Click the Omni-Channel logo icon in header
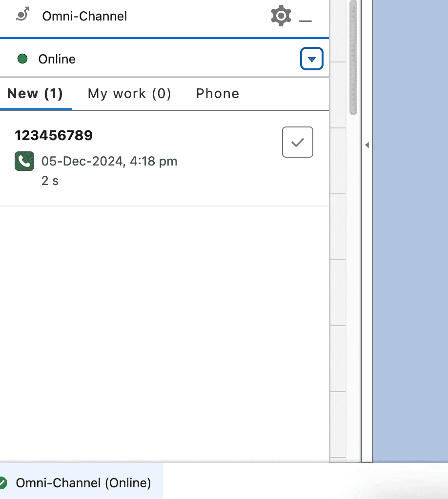Image resolution: width=448 pixels, height=499 pixels. tap(22, 15)
